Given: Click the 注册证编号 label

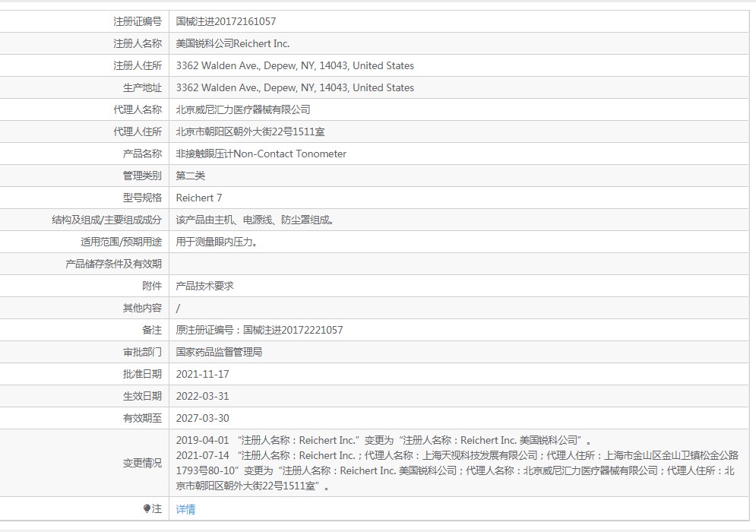Looking at the screenshot, I should (138, 21).
